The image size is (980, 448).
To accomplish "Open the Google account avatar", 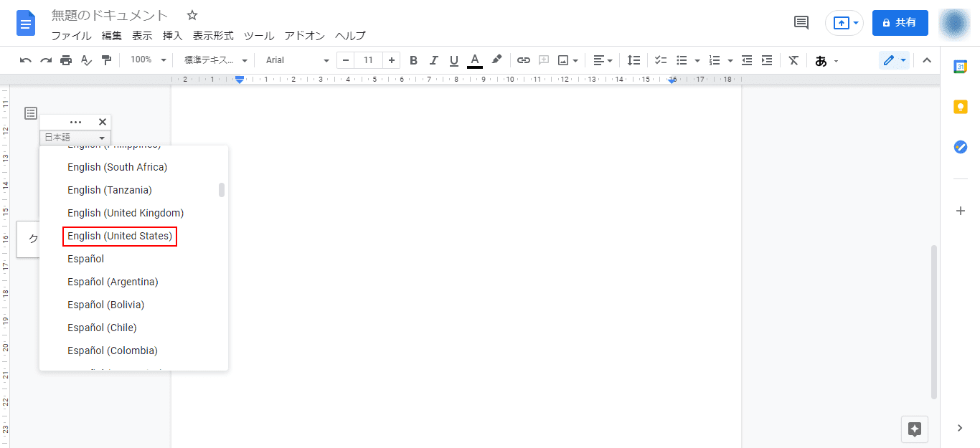I will coord(954,23).
